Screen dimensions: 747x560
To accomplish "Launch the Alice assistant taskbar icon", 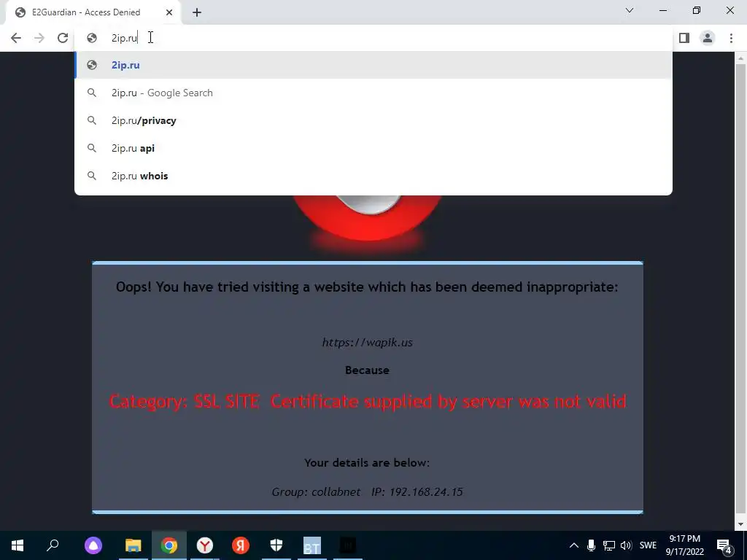I will (x=93, y=545).
